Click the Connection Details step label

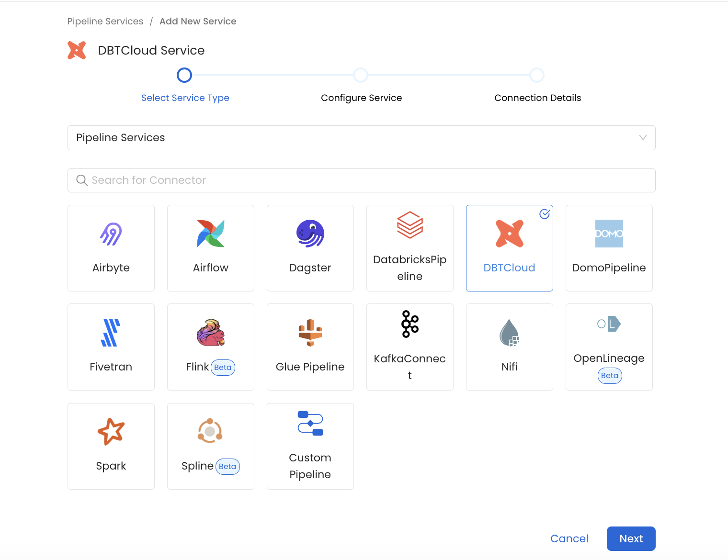click(537, 98)
